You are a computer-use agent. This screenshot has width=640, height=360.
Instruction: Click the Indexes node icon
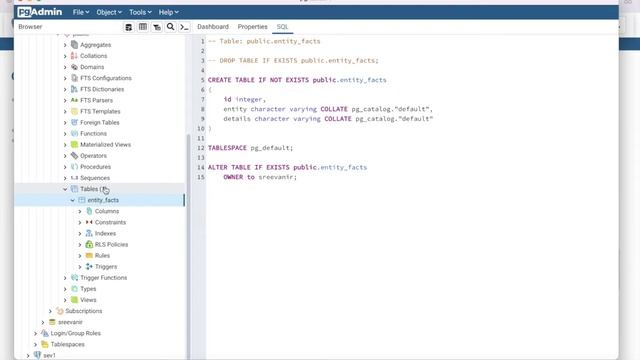(89, 233)
